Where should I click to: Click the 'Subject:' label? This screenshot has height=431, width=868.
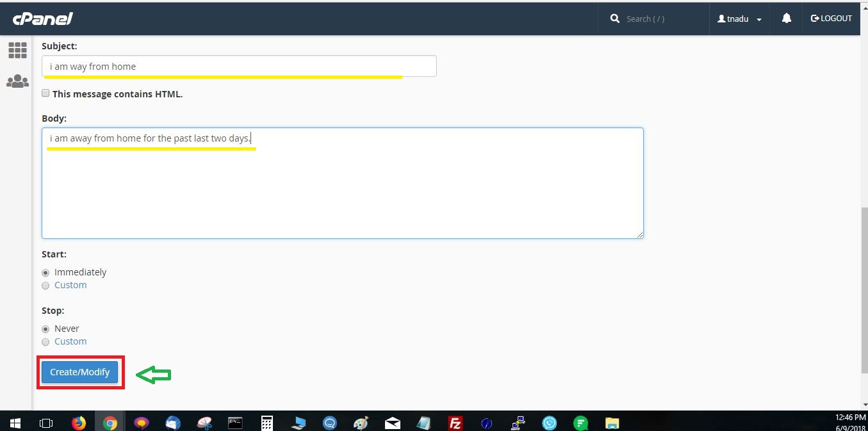point(59,46)
